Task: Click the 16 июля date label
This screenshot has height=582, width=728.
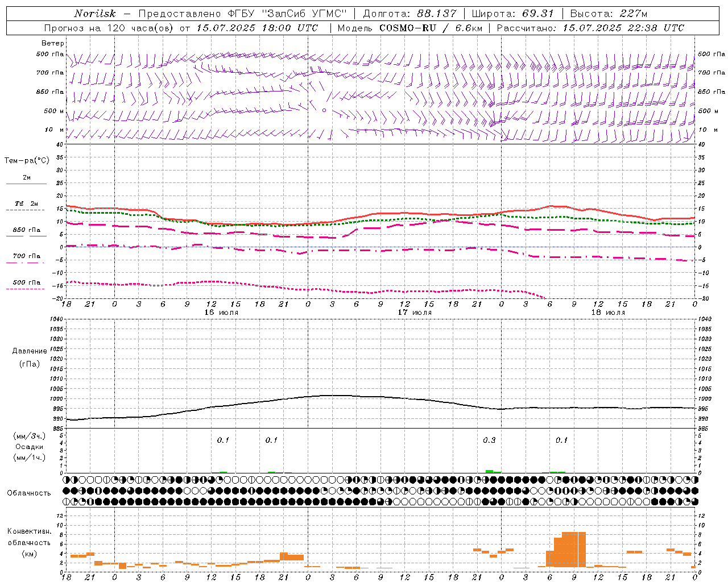Action: click(x=221, y=313)
